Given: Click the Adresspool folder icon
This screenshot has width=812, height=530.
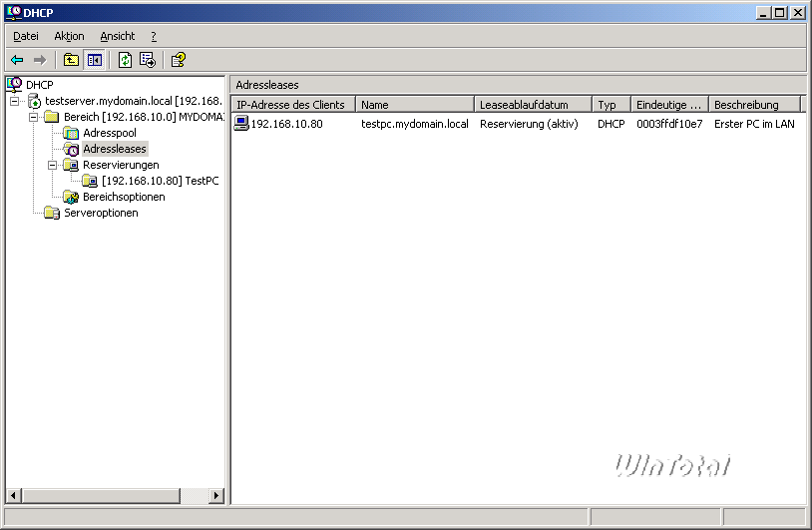Looking at the screenshot, I should pyautogui.click(x=71, y=133).
